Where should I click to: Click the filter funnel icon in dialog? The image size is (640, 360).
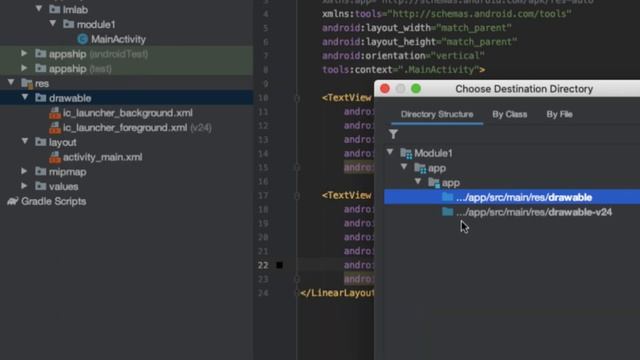(393, 134)
